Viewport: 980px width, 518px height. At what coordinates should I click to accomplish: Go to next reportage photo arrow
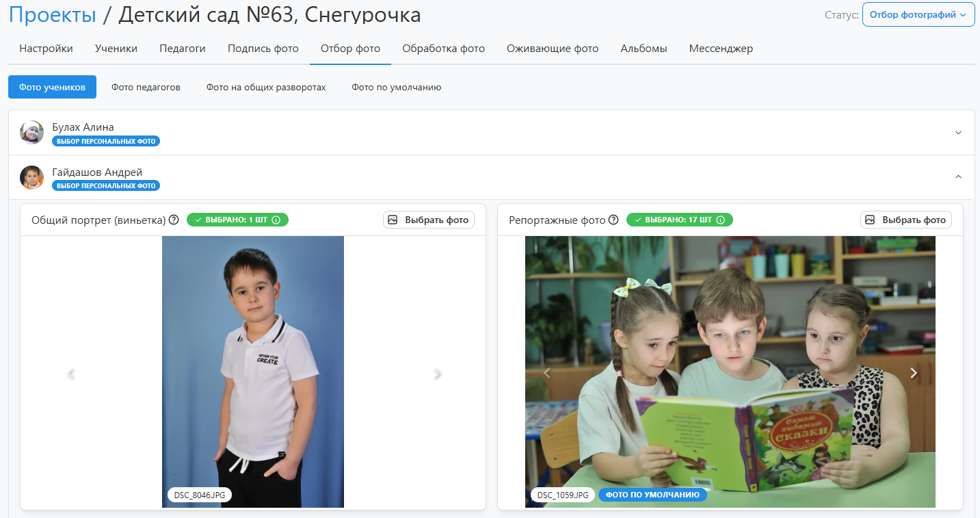pyautogui.click(x=913, y=372)
